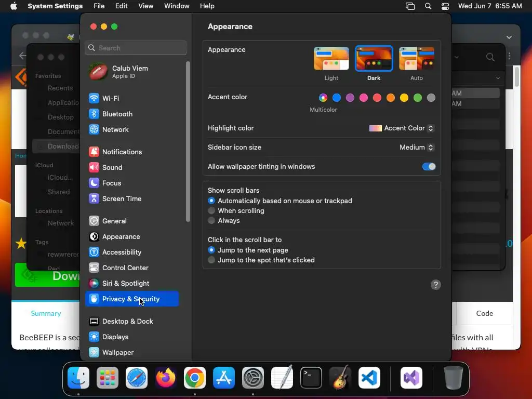
Task: Choose Dark appearance thumbnail
Action: click(374, 59)
